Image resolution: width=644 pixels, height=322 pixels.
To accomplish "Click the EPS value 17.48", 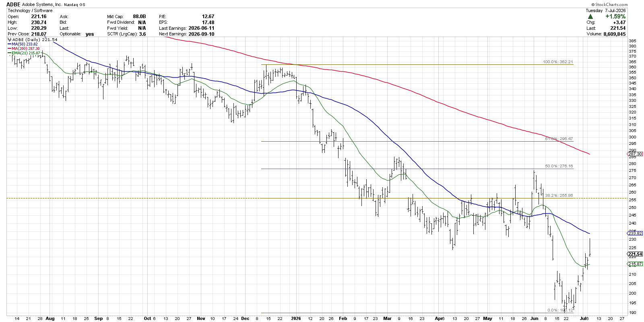I will pos(208,23).
